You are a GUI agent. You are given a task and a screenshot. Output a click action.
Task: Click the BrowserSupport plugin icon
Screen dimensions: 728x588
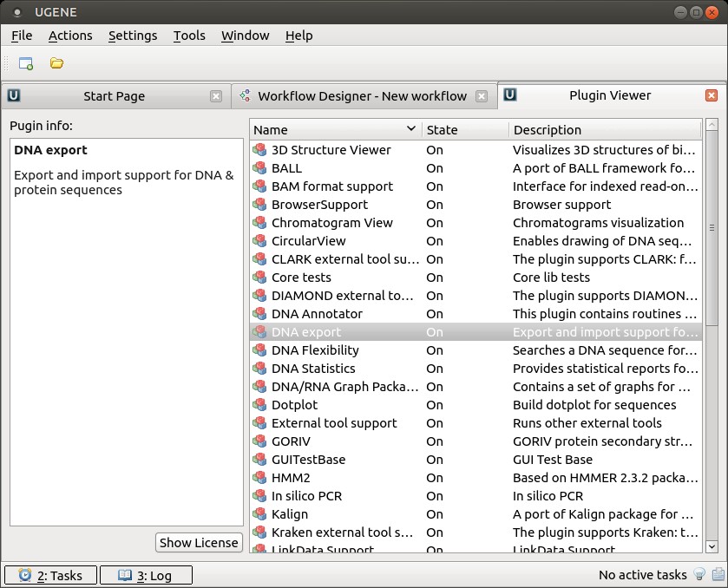tap(259, 204)
